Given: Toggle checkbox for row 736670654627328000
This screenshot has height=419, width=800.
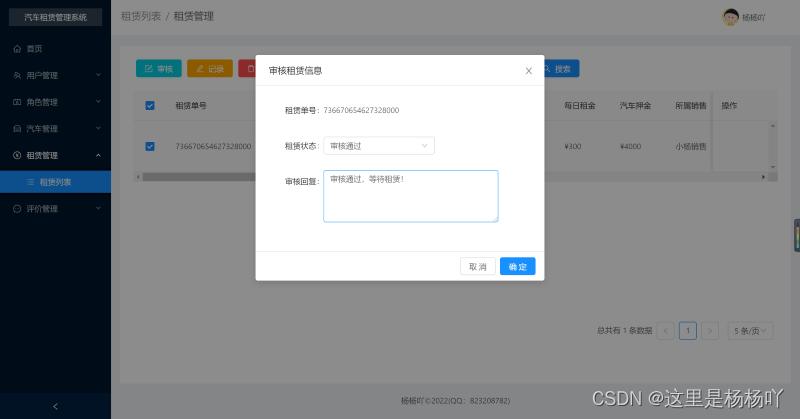Looking at the screenshot, I should [150, 146].
